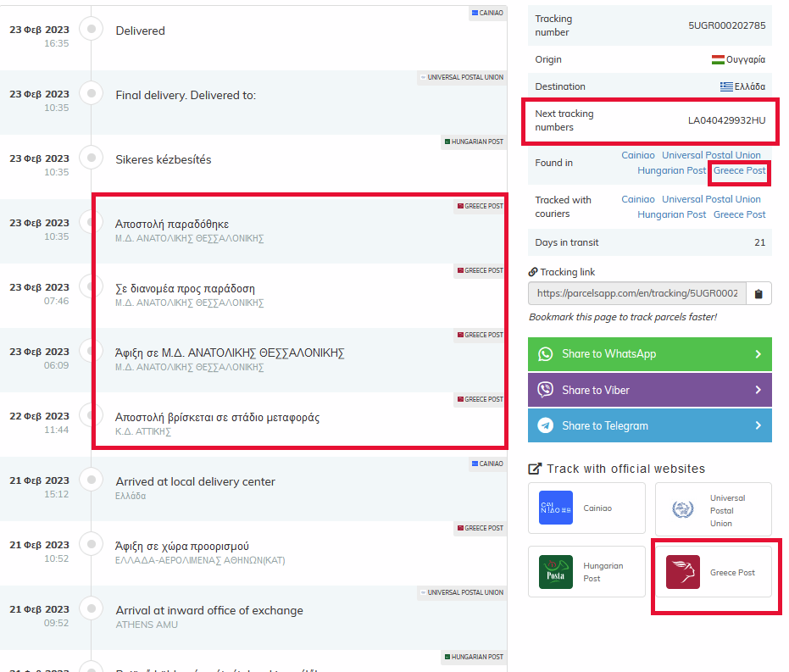
Task: Open Universal Postal Union under Tracked with couriers
Action: click(x=711, y=199)
